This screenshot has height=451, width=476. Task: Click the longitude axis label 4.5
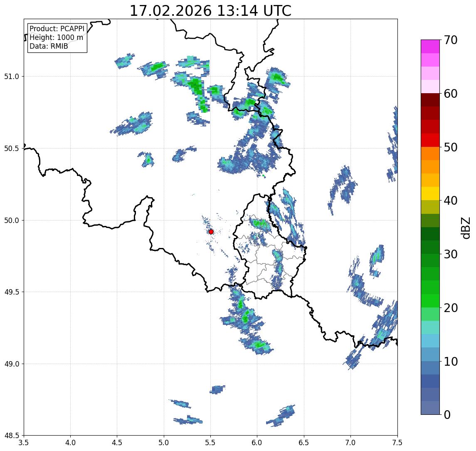coord(117,443)
